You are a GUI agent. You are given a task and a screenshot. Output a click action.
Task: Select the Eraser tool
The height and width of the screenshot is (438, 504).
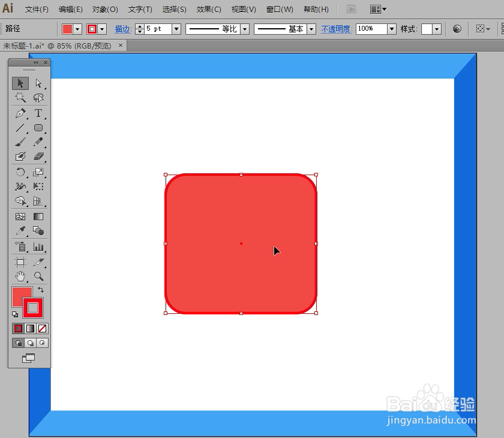pyautogui.click(x=38, y=157)
